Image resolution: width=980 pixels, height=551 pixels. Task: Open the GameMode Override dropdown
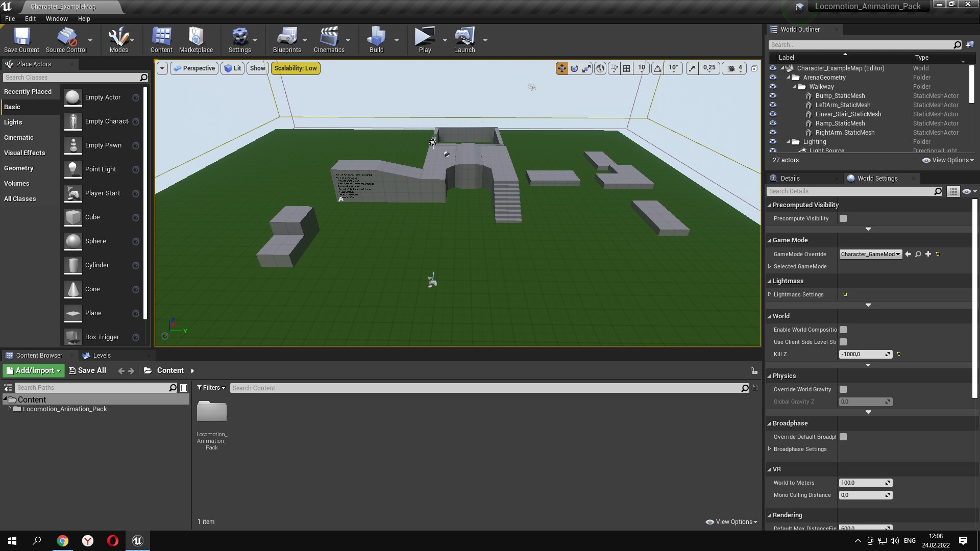click(x=871, y=254)
